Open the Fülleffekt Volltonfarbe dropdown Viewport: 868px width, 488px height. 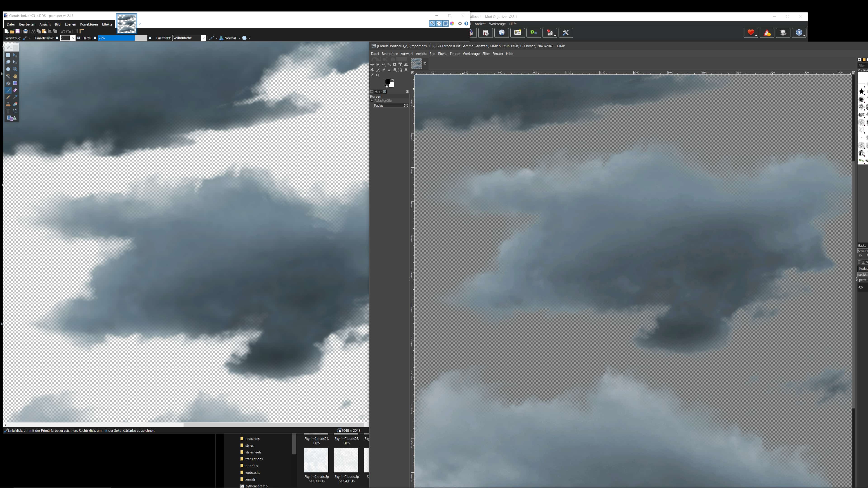(x=203, y=38)
